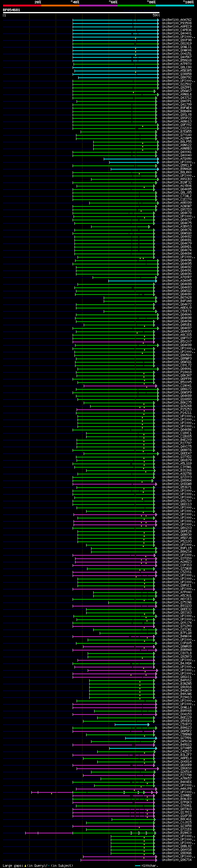Viewport: 197px width, 868px height.
Task: Open hit UniRef100_Q8LC80
Action: point(177,67)
